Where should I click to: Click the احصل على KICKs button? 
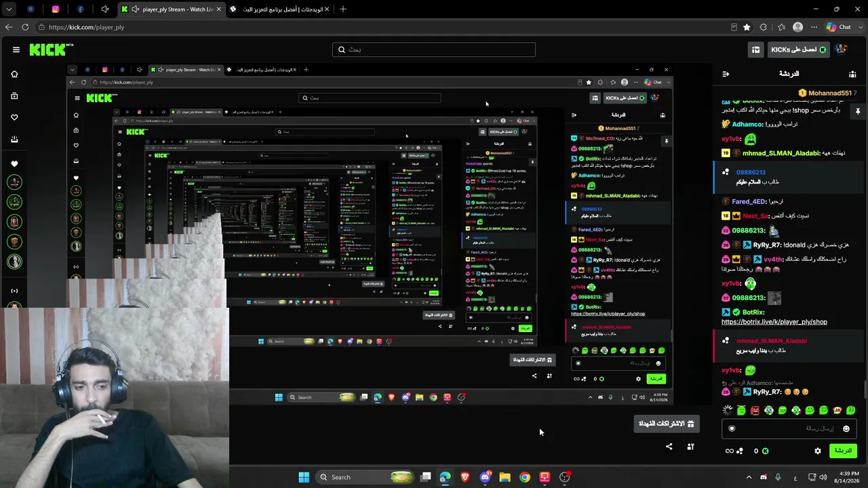point(799,49)
